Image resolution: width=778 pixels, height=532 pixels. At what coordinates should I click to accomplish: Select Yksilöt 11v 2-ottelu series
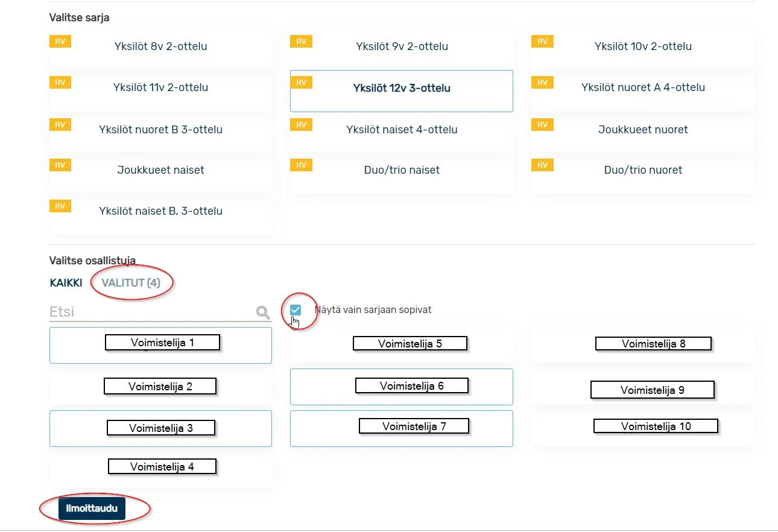[160, 91]
